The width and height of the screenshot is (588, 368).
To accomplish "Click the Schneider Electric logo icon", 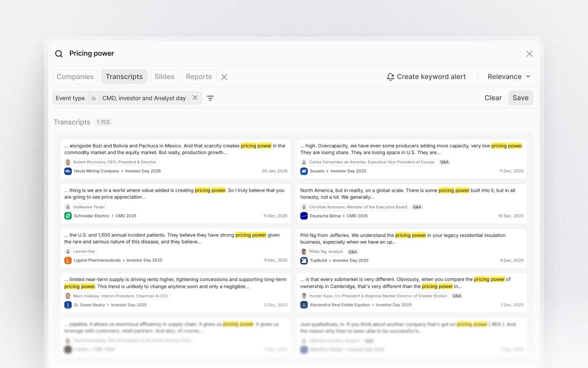I will (68, 216).
